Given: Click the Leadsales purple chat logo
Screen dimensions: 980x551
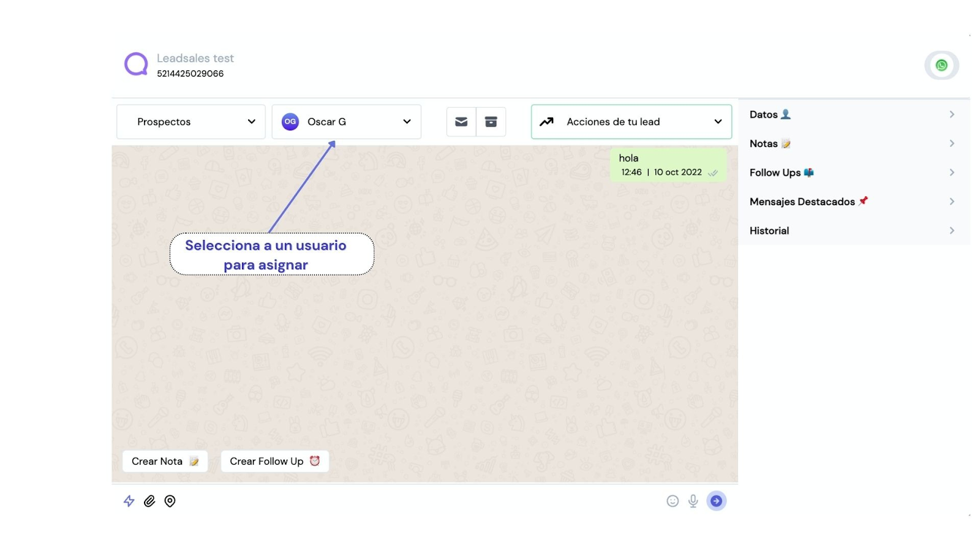Looking at the screenshot, I should click(136, 64).
